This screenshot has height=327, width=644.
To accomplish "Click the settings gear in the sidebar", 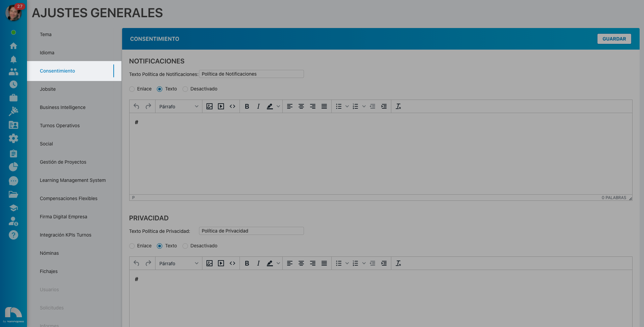I will coord(13,138).
